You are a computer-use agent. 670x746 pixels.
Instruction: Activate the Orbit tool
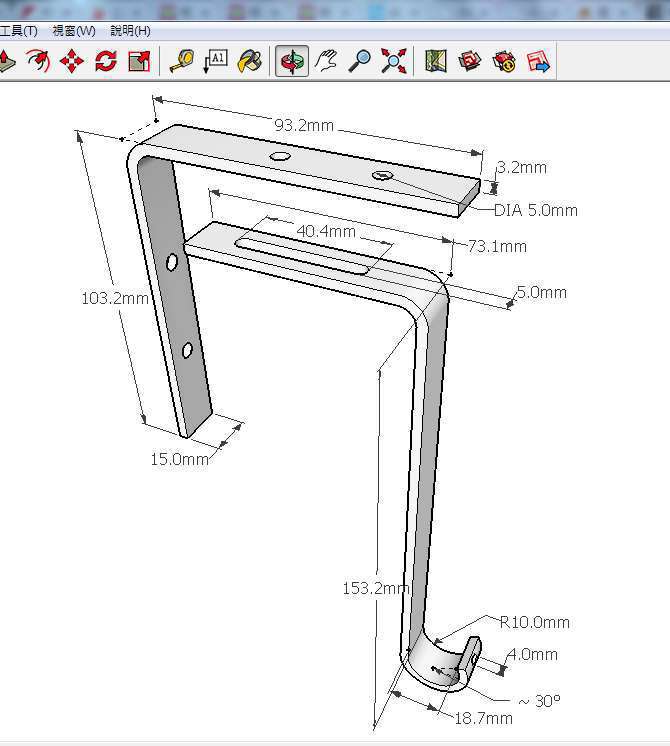point(292,61)
